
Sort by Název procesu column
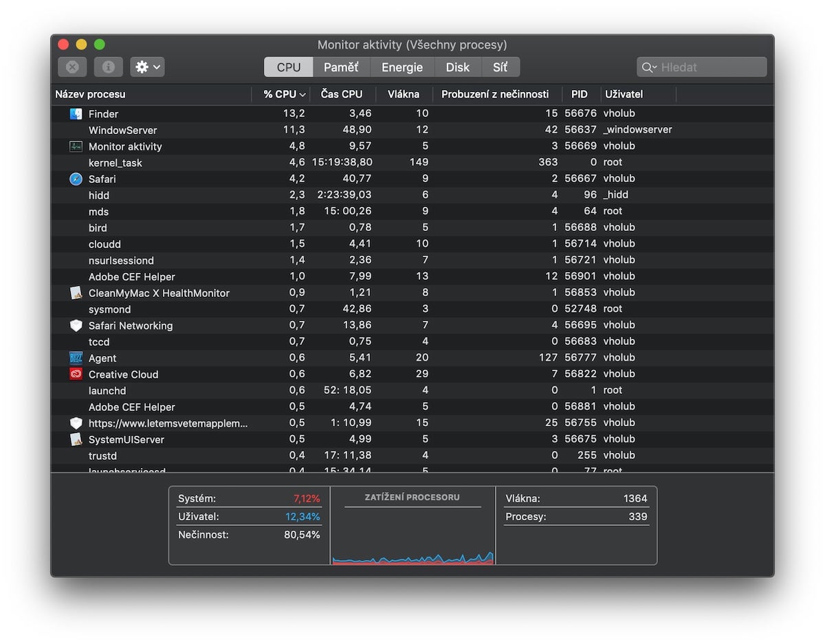[152, 94]
